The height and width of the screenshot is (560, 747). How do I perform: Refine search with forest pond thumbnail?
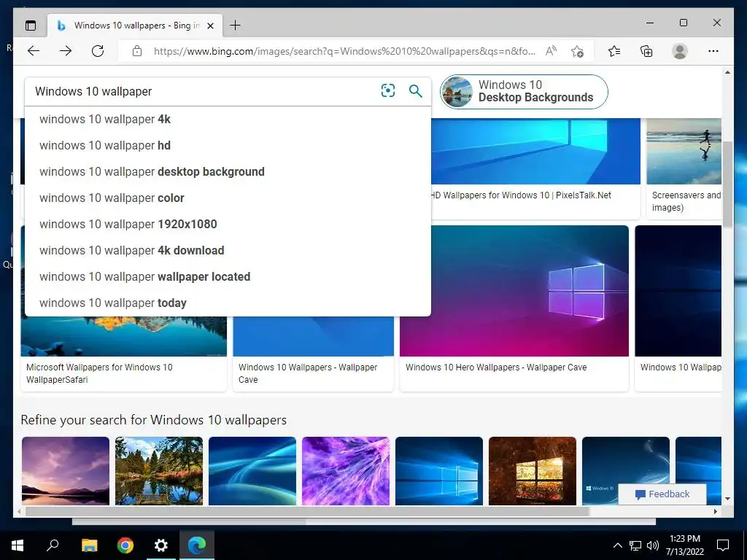click(159, 470)
